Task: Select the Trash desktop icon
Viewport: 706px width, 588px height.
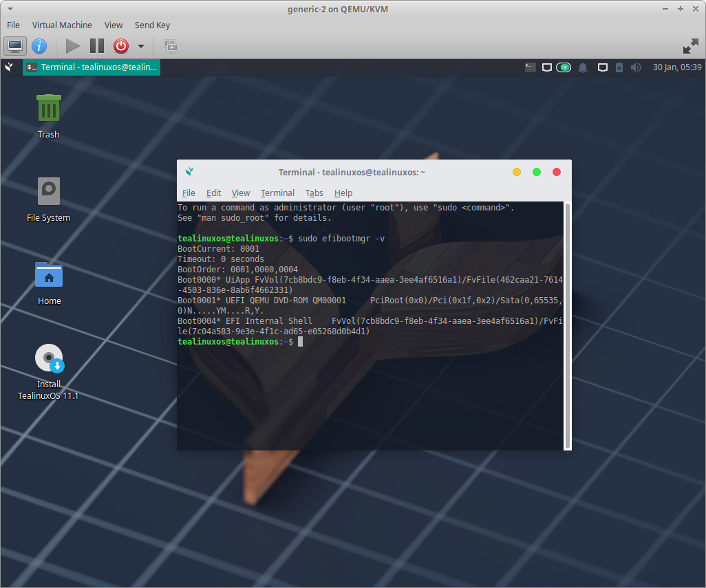Action: tap(49, 116)
